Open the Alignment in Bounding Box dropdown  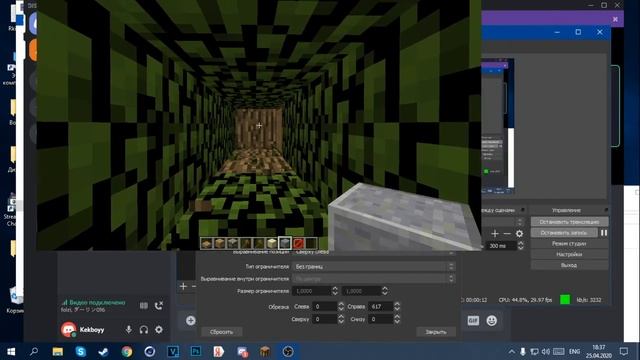[373, 279]
